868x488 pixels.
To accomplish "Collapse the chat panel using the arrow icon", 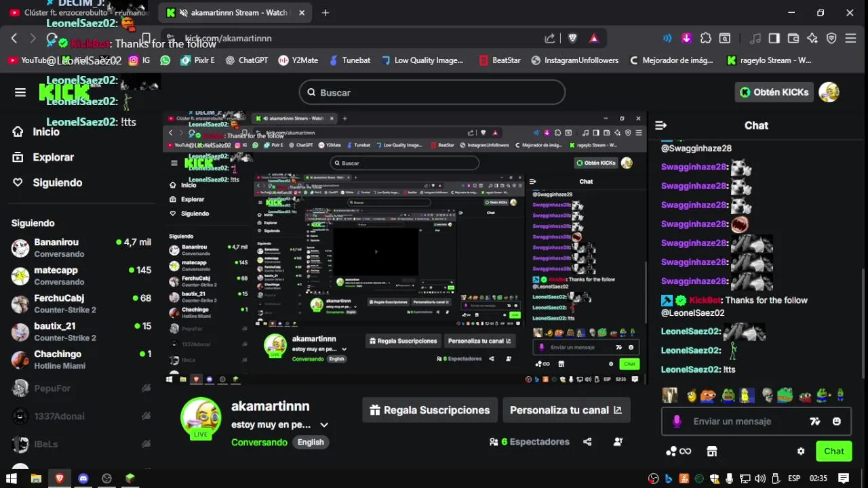I will 660,125.
